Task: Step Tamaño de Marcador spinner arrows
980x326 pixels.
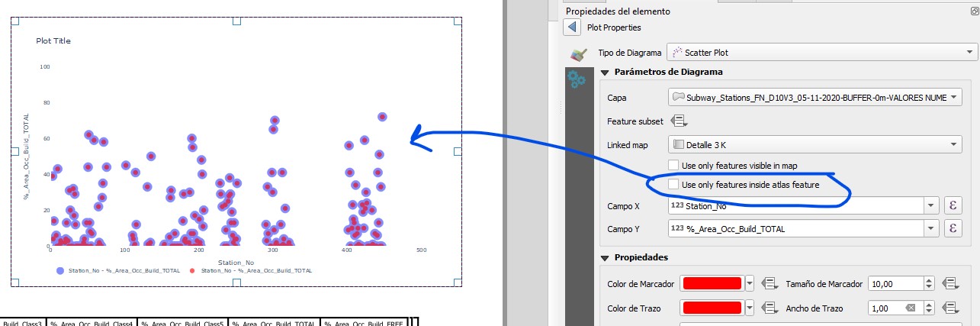Action: pos(929,283)
